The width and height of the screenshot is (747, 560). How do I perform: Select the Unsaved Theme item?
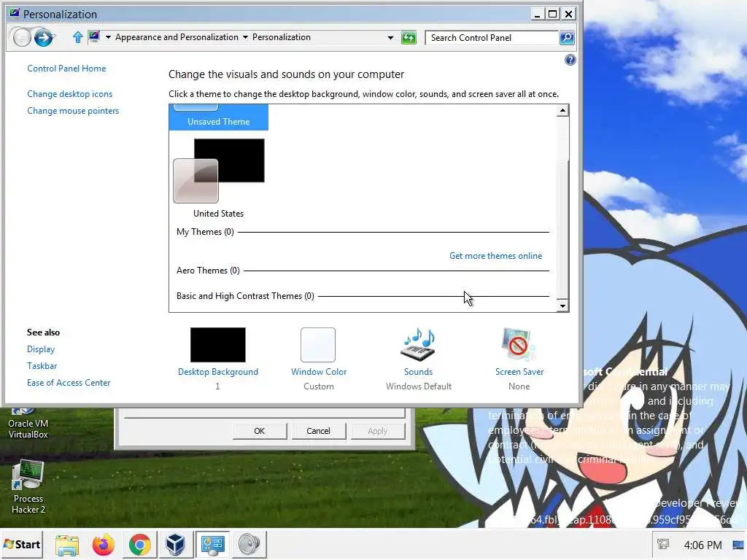[219, 117]
